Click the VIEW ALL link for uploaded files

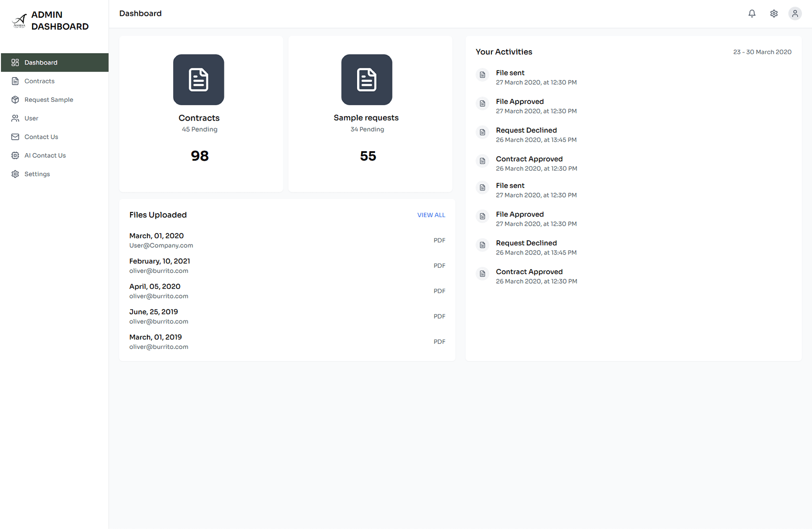click(x=431, y=215)
